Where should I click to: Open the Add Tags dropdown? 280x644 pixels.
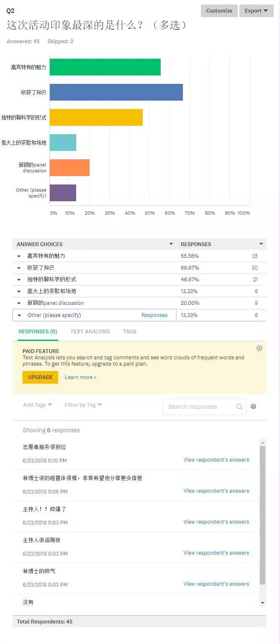click(37, 405)
